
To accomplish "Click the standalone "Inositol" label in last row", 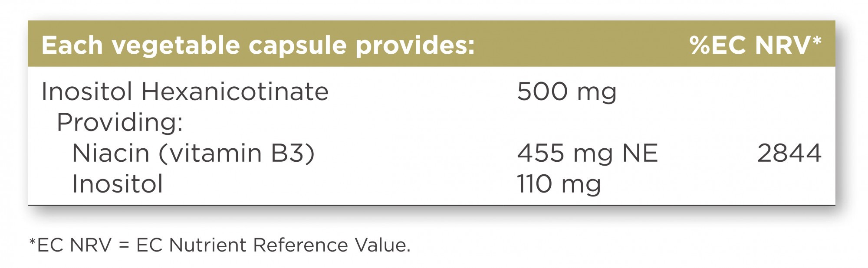I will tap(117, 184).
